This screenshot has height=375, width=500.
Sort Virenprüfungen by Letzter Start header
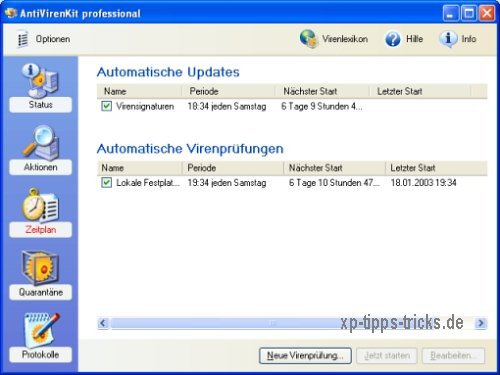[x=436, y=168]
